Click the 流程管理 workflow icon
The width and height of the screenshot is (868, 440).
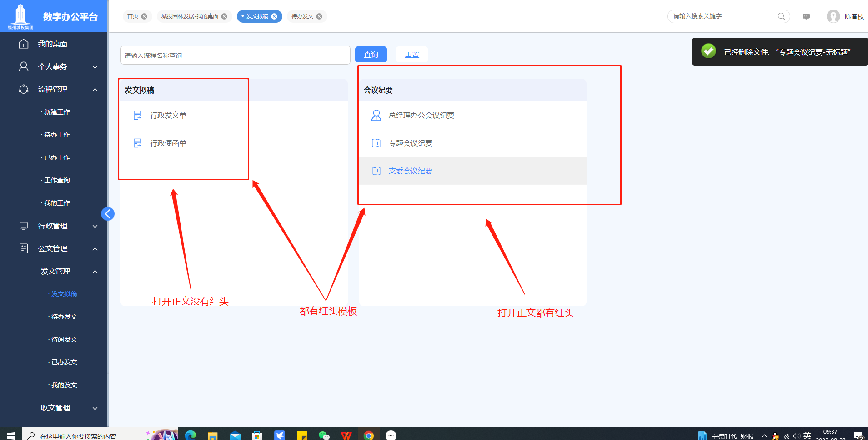(24, 89)
